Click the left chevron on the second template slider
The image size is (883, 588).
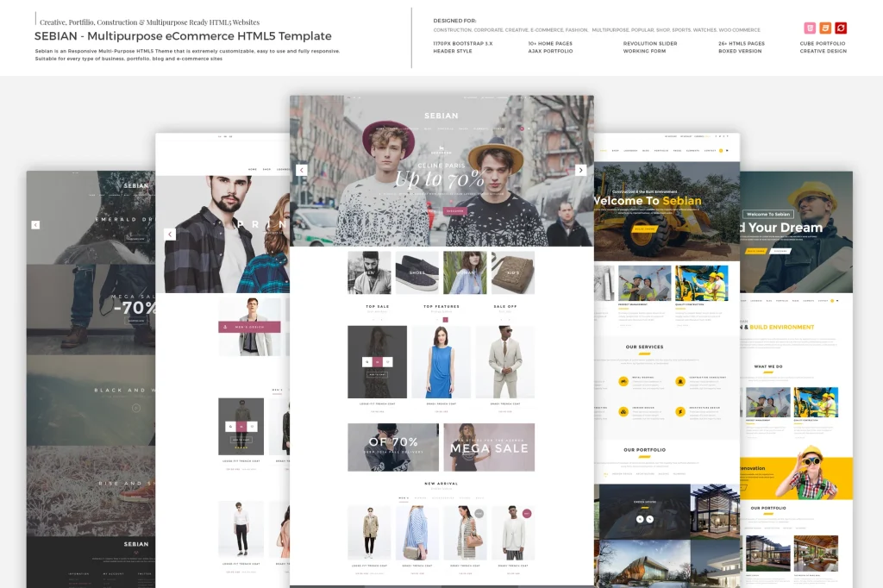170,234
